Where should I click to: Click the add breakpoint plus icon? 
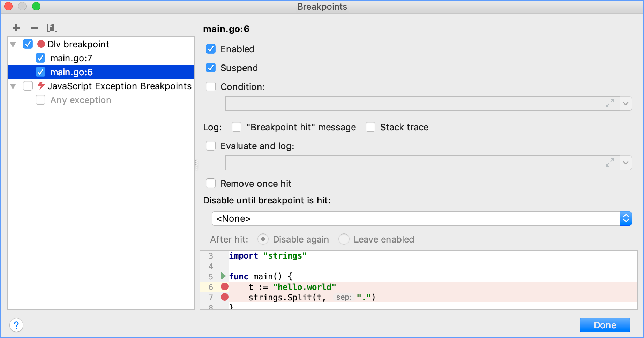(x=16, y=28)
